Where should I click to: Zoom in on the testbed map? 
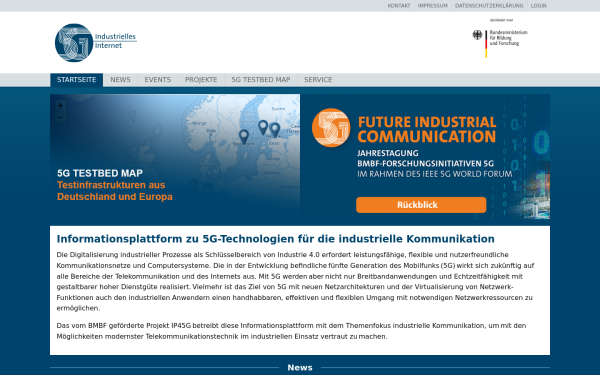[x=60, y=105]
